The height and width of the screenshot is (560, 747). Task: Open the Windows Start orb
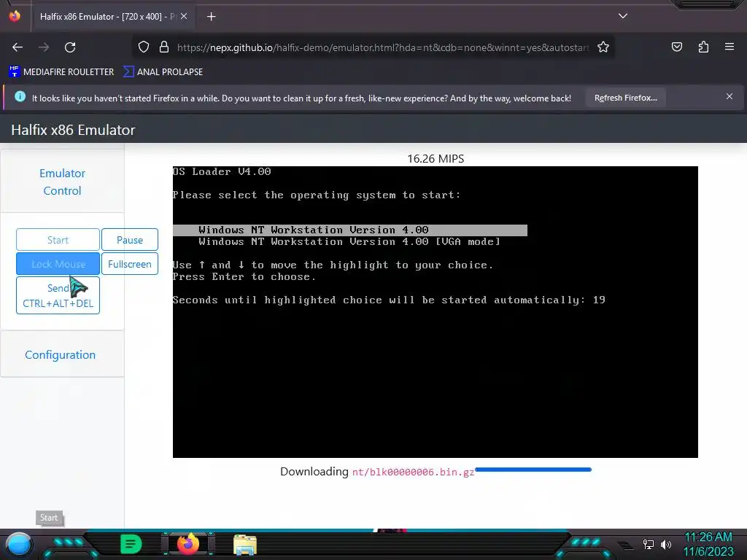coord(18,545)
